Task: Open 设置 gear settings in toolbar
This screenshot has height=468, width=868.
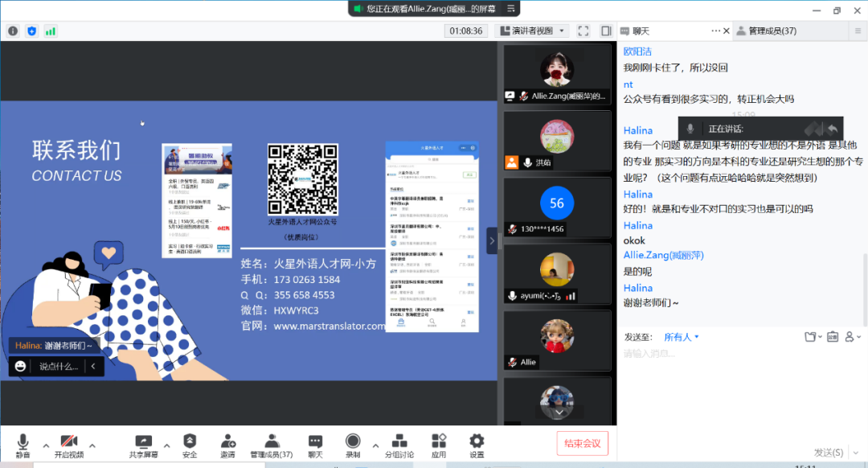Action: tap(477, 441)
